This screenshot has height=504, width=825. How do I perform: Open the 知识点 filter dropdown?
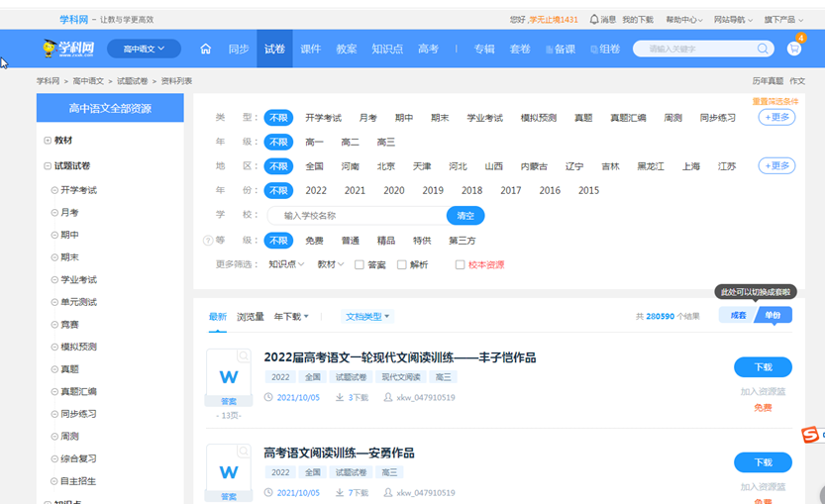[x=288, y=264]
